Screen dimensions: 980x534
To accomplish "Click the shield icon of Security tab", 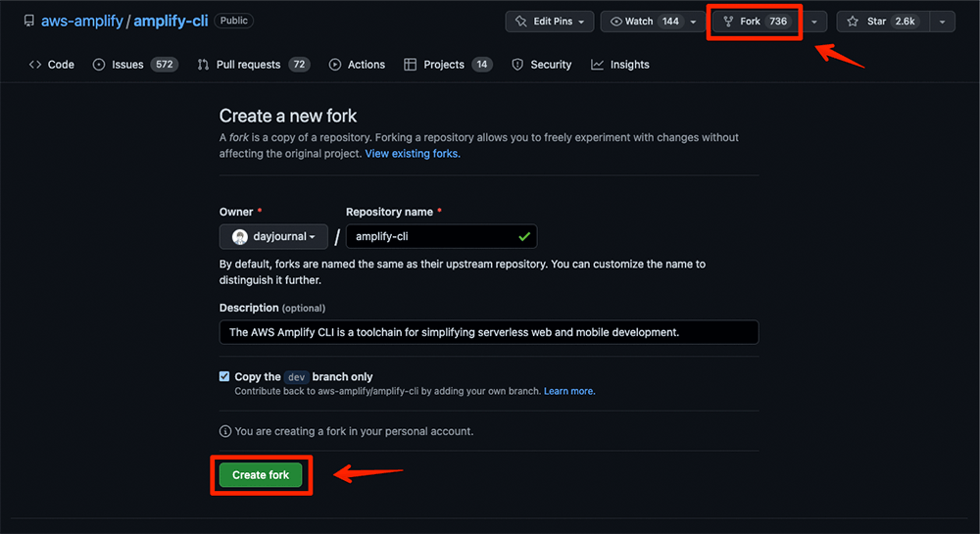I will click(517, 65).
